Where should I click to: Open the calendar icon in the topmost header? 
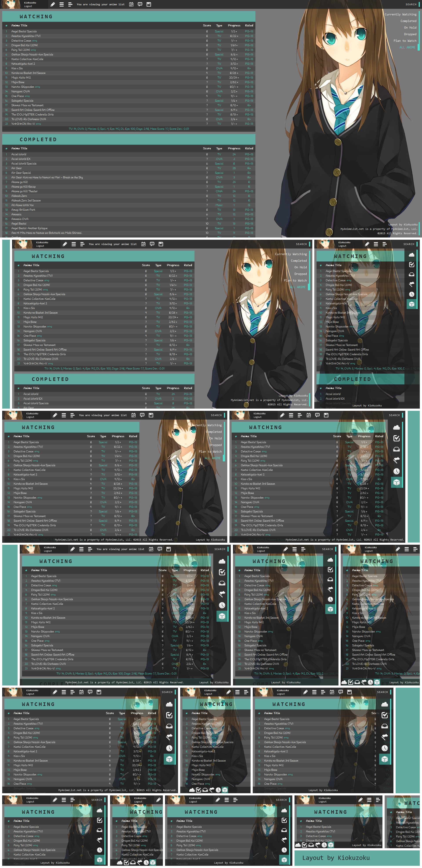(131, 4)
